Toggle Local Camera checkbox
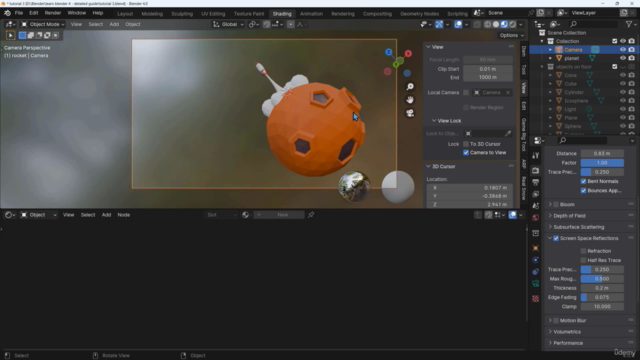The height and width of the screenshot is (360, 640). pos(466,93)
